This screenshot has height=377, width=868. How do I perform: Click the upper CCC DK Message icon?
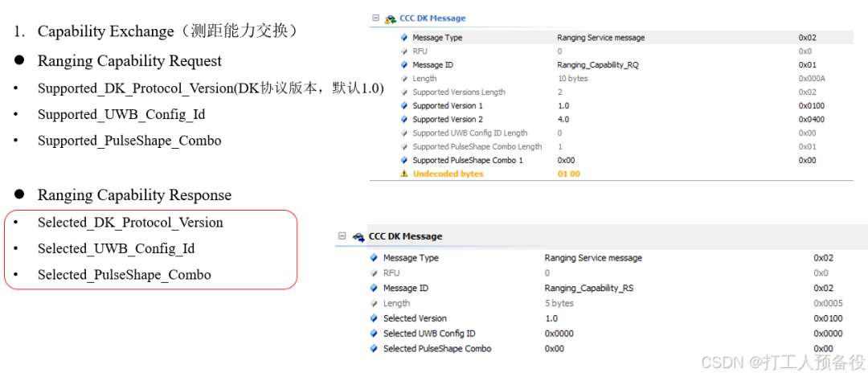(x=391, y=18)
